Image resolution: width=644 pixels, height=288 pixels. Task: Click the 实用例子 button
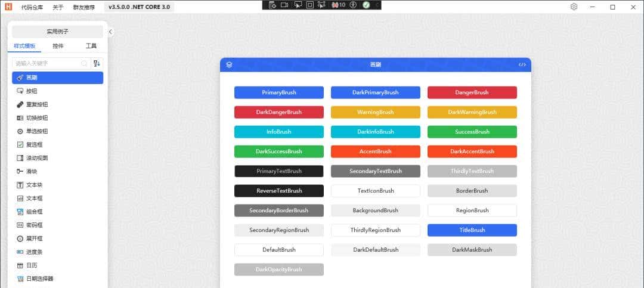57,32
